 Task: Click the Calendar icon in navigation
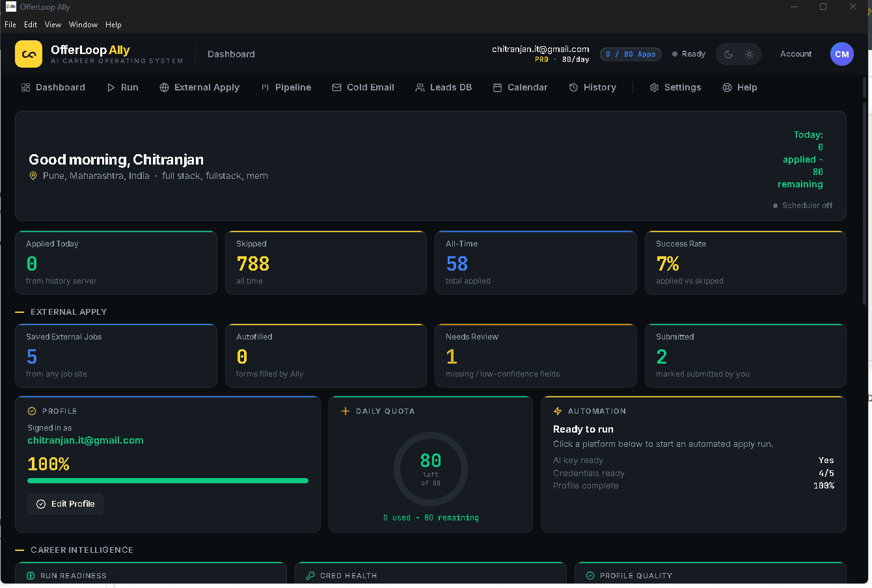(x=497, y=87)
